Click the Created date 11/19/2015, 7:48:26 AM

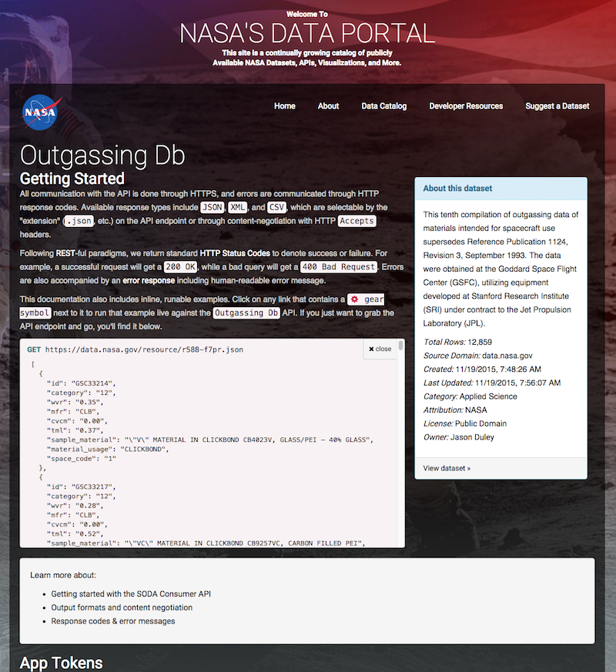498,369
